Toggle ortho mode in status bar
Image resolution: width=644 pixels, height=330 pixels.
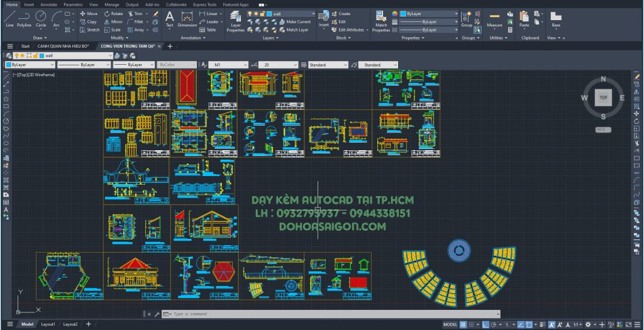486,325
